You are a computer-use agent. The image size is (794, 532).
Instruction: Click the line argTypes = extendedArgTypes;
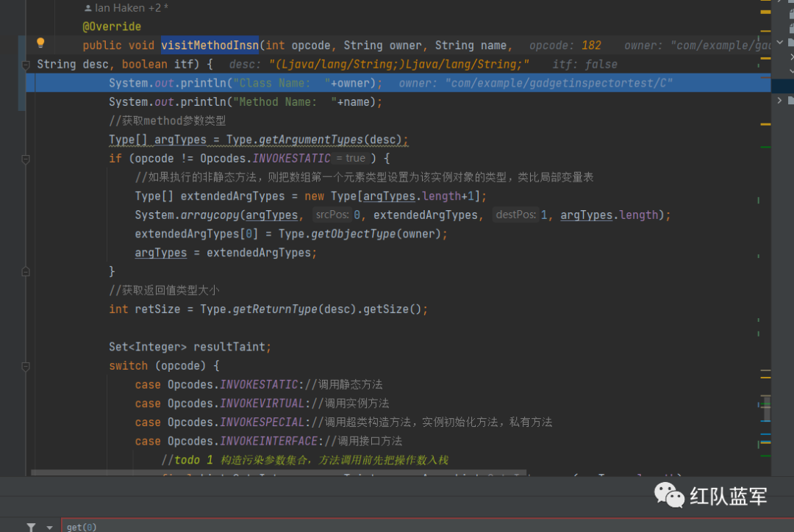(x=226, y=253)
